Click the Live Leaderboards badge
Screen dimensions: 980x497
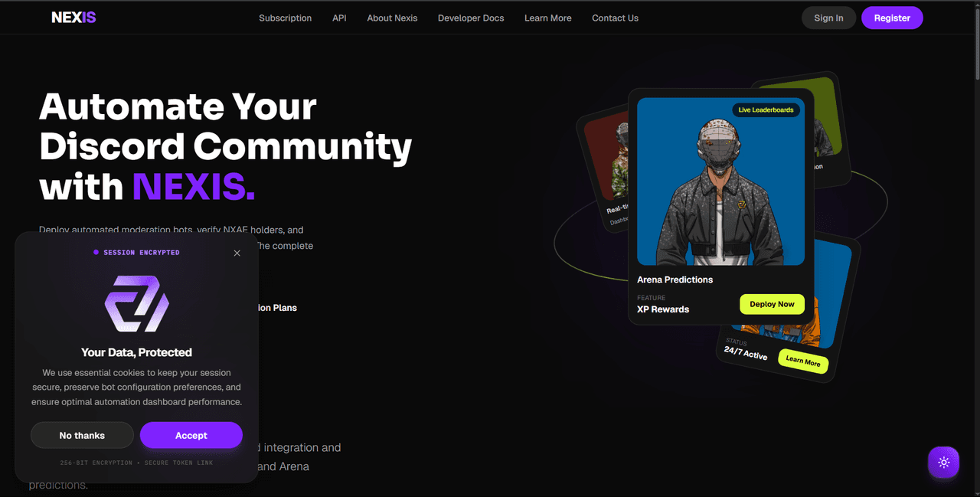(766, 110)
